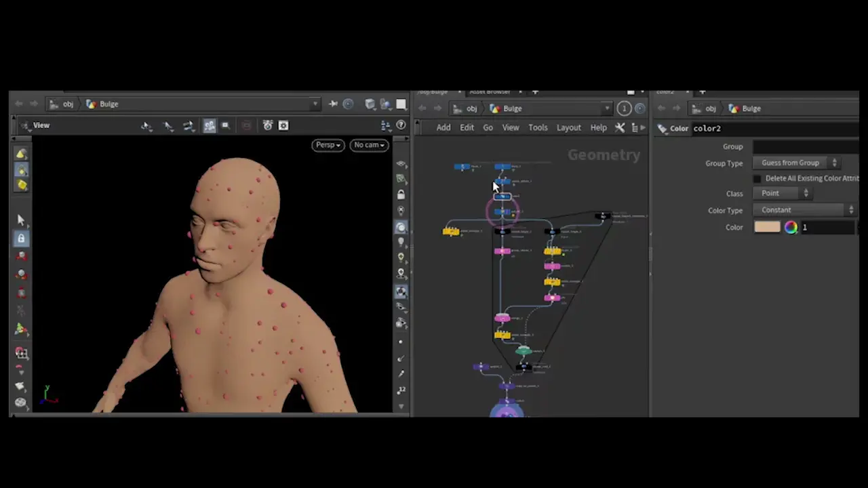
Task: Open the Tools menu in the network editor
Action: point(538,127)
